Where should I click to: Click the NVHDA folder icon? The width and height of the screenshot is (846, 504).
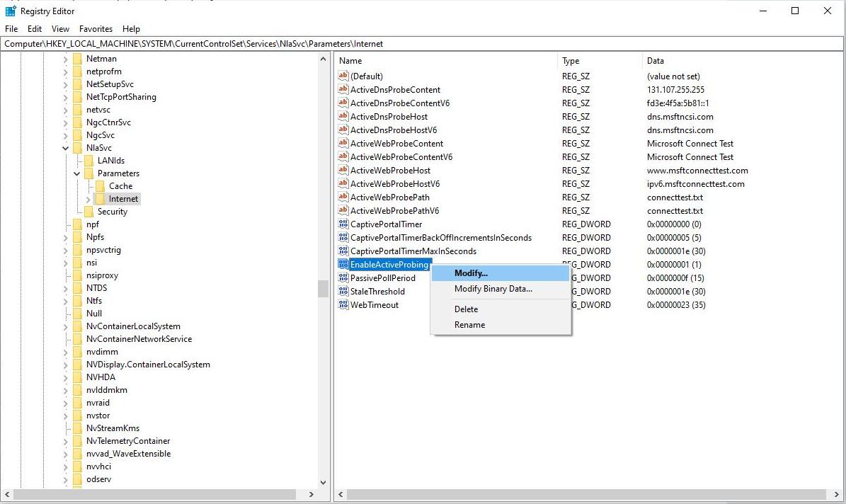77,377
